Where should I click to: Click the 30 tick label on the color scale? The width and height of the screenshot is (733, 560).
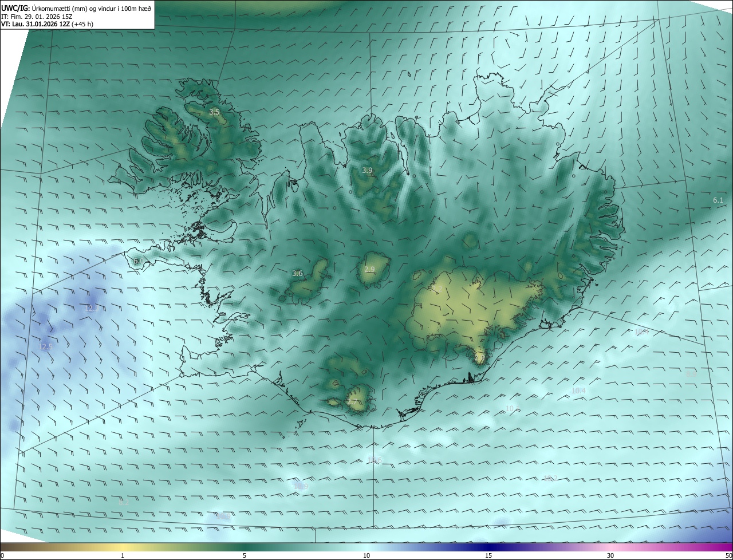coord(610,555)
